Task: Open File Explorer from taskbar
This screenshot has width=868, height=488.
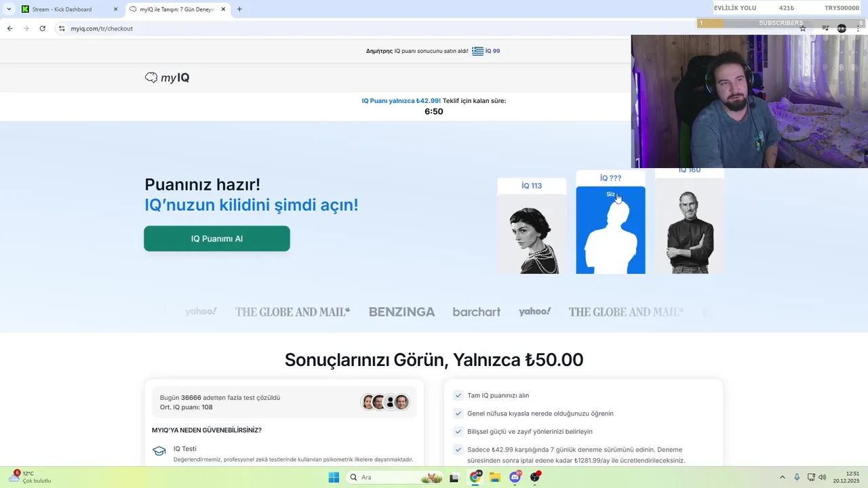Action: [495, 477]
